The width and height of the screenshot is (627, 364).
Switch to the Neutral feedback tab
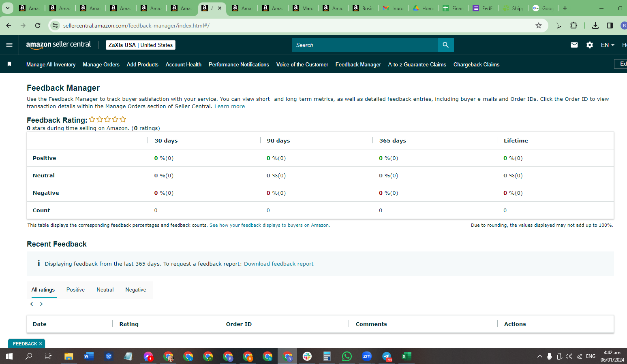pyautogui.click(x=105, y=289)
